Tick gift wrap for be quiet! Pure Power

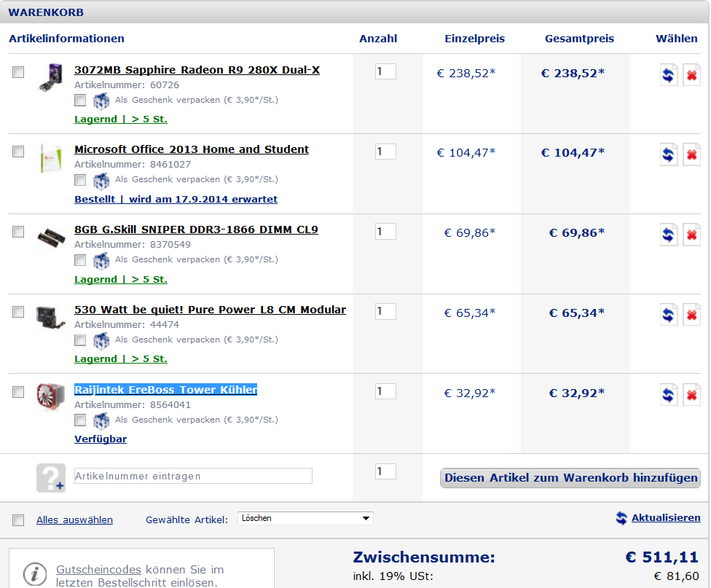(80, 340)
